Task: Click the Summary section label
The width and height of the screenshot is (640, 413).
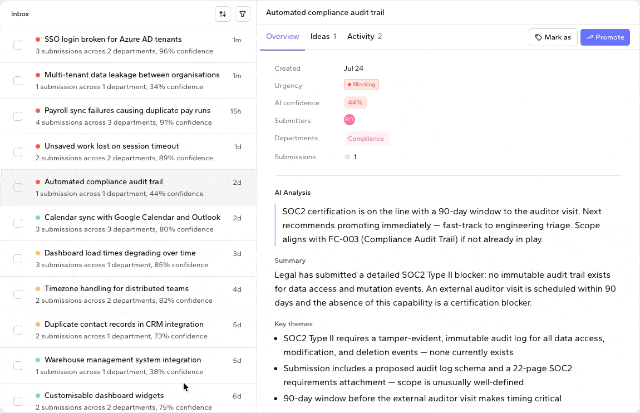Action: 290,260
